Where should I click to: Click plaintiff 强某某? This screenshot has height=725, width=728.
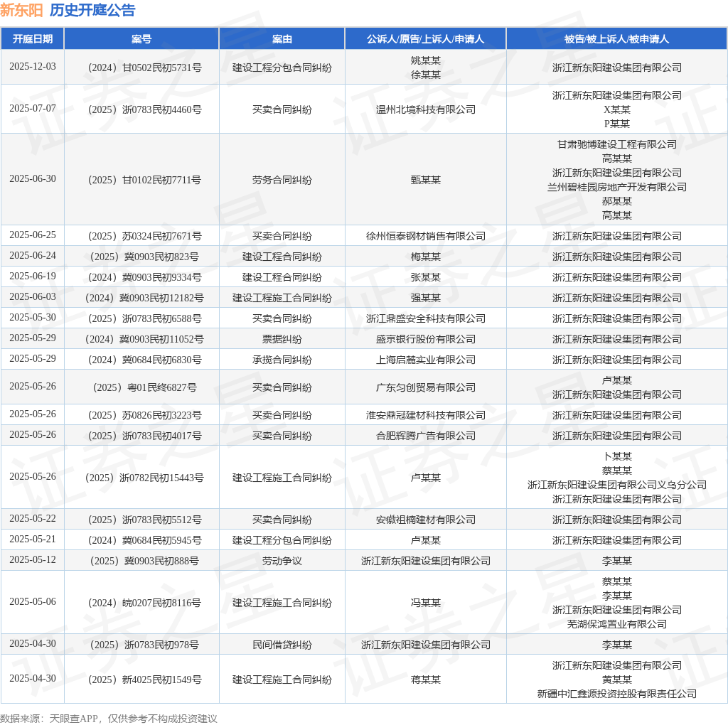tap(425, 298)
